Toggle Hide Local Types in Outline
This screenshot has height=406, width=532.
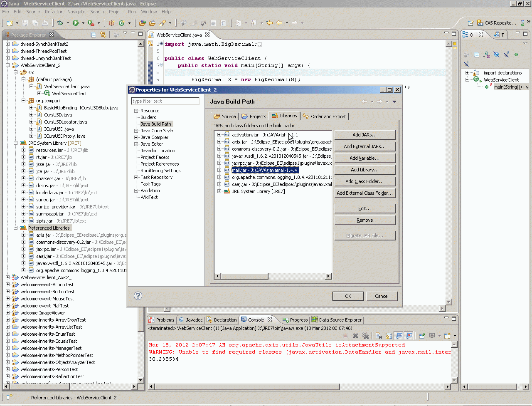tap(466, 64)
